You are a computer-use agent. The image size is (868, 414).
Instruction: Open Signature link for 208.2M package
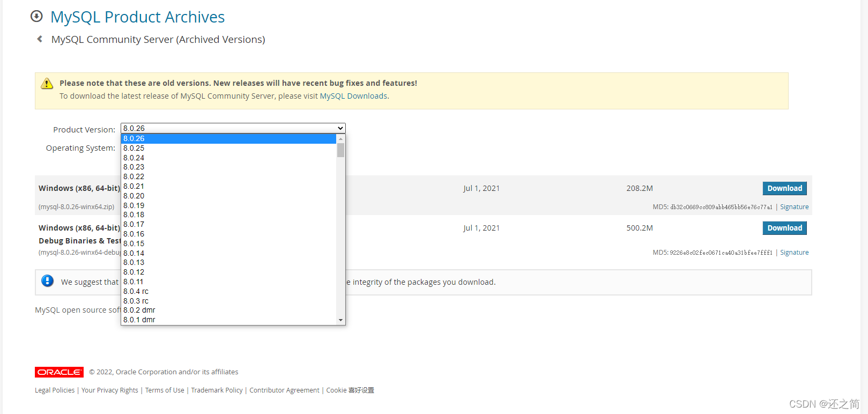coord(794,207)
